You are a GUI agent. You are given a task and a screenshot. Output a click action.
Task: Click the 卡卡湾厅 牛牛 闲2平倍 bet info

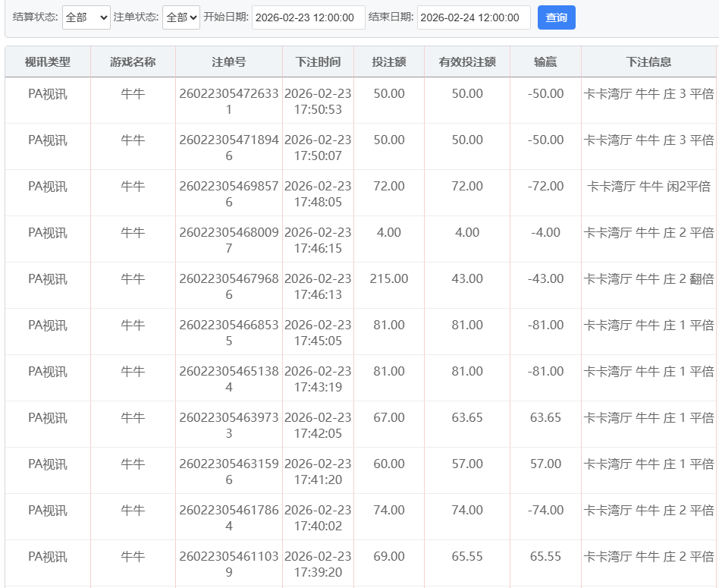(648, 186)
